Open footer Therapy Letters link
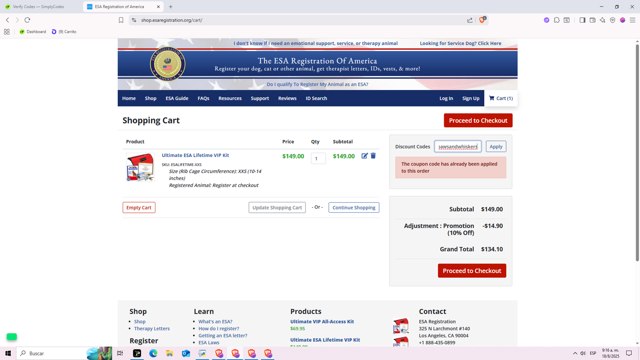 point(152,329)
